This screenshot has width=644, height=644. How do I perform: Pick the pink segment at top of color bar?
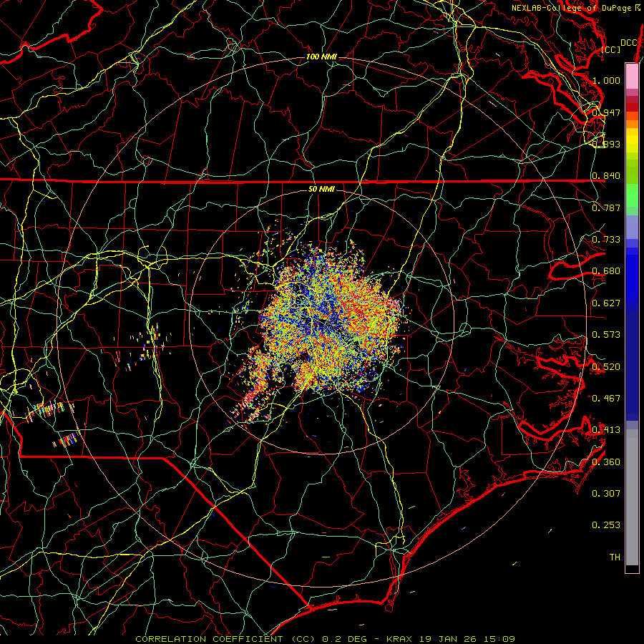point(632,76)
